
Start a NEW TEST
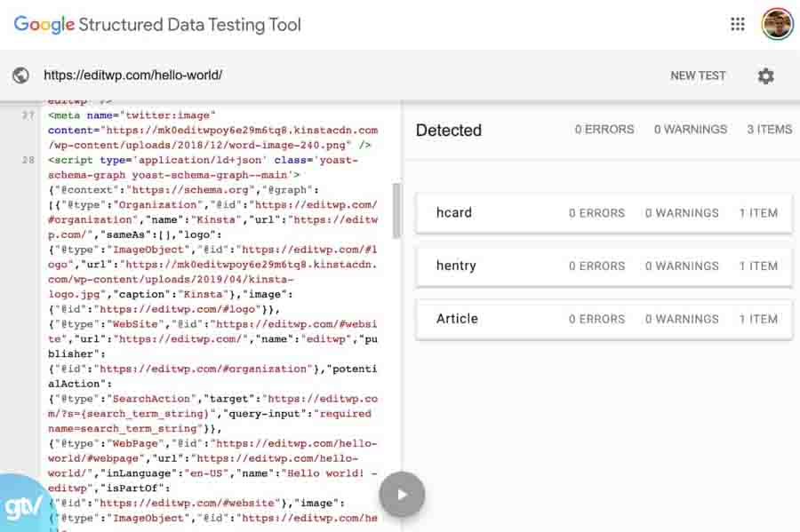[x=698, y=75]
